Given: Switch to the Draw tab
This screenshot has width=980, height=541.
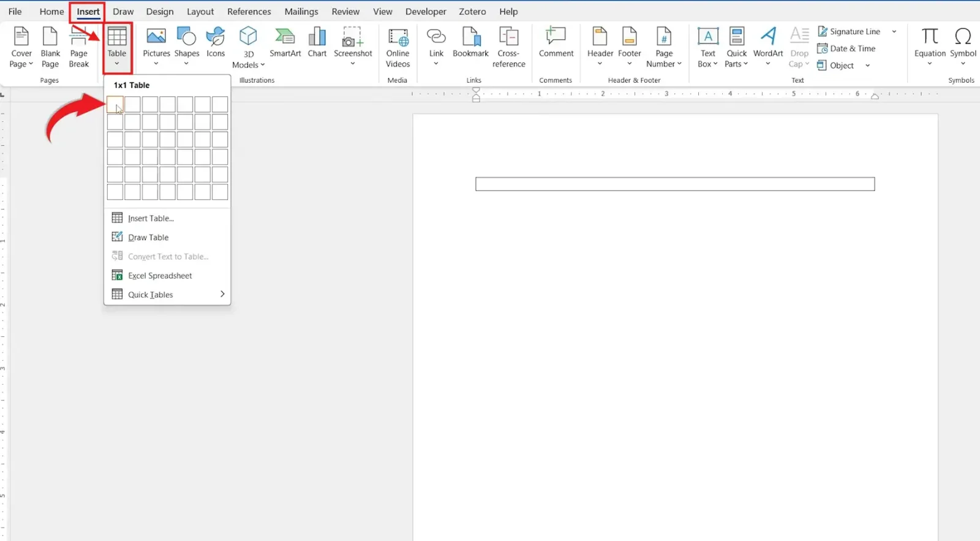Looking at the screenshot, I should pos(123,12).
